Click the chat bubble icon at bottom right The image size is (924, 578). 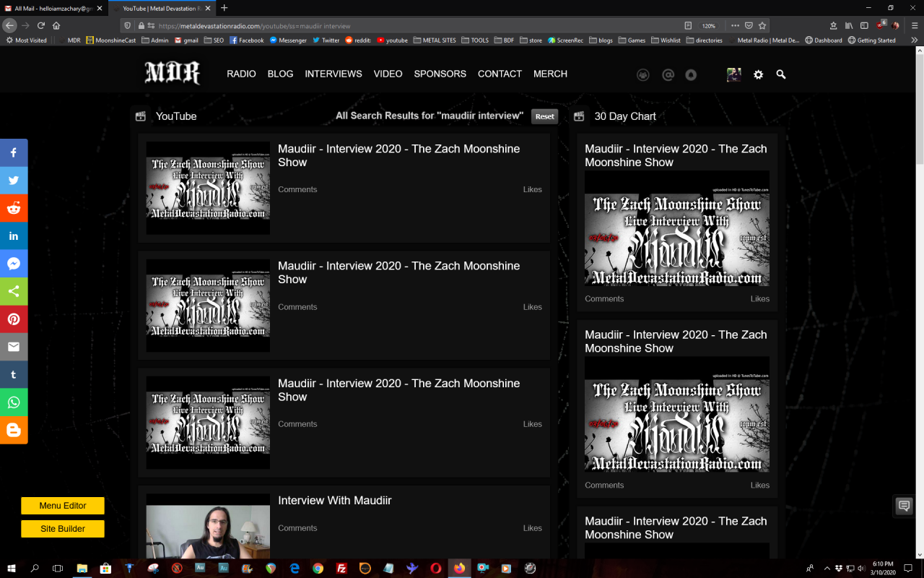coord(904,506)
